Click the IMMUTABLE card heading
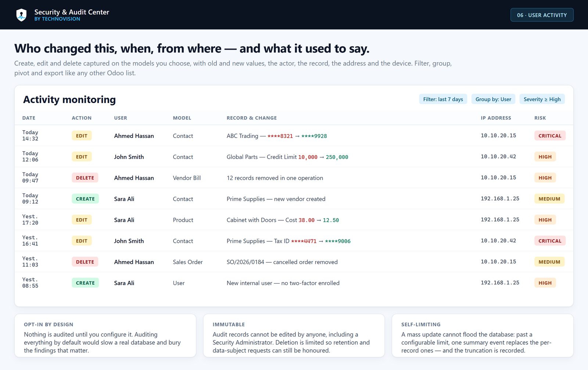Screen dimensions: 588x370 click(229, 324)
